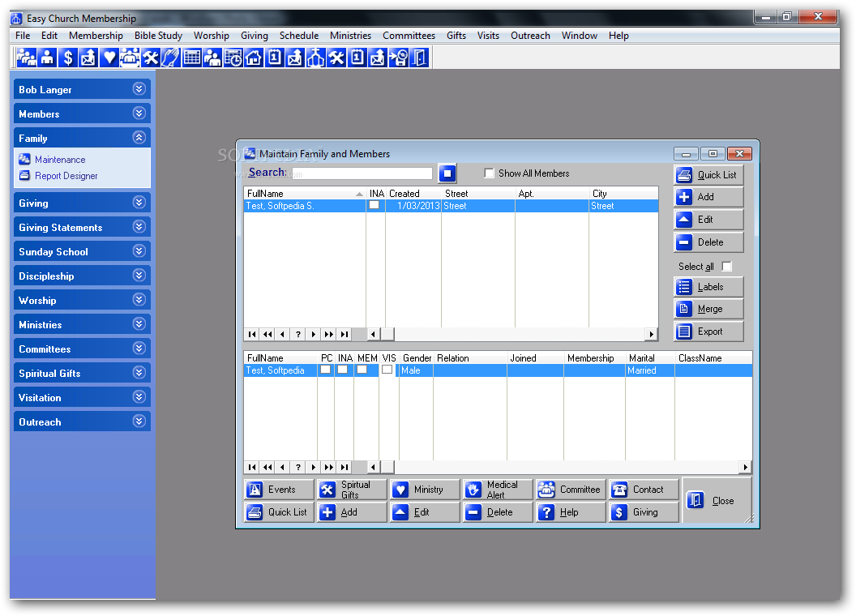Click the family Quick List printer button
856x616 pixels.
708,175
